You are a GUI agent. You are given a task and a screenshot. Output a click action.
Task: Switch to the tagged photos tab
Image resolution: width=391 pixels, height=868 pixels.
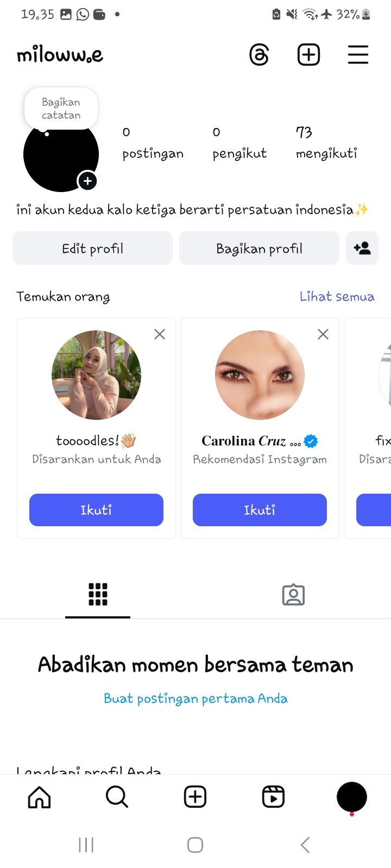pos(293,595)
